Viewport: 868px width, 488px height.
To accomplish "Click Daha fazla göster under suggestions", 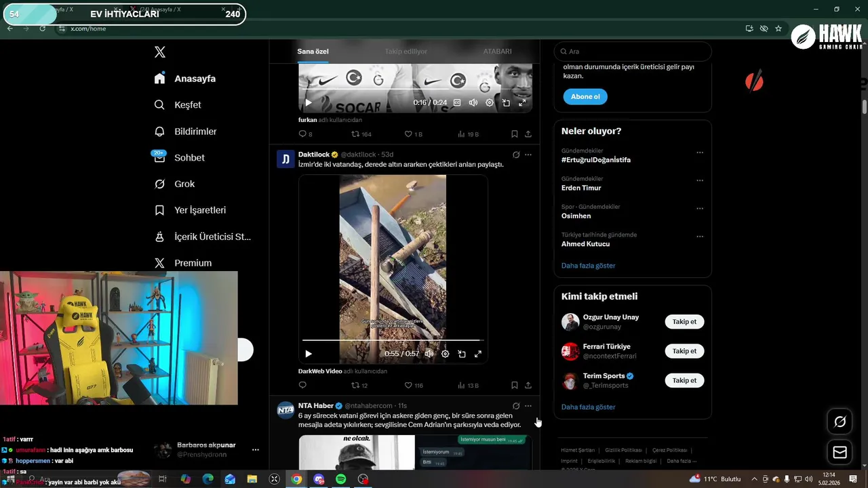I will coord(589,407).
